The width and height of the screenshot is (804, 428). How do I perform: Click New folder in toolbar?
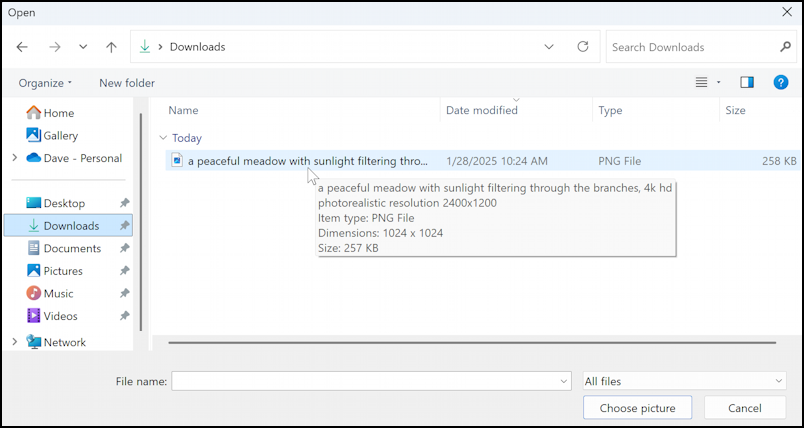point(127,83)
